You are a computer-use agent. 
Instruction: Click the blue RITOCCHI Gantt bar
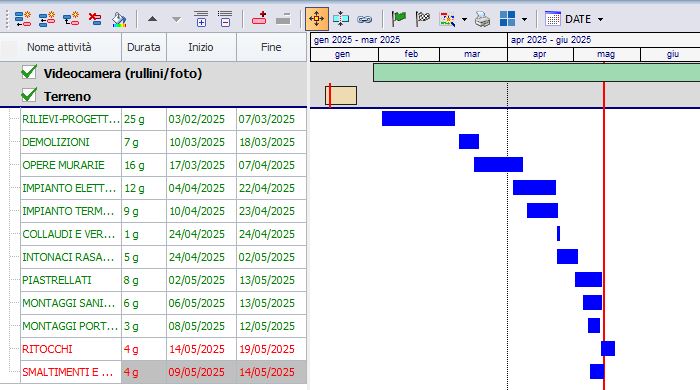608,349
